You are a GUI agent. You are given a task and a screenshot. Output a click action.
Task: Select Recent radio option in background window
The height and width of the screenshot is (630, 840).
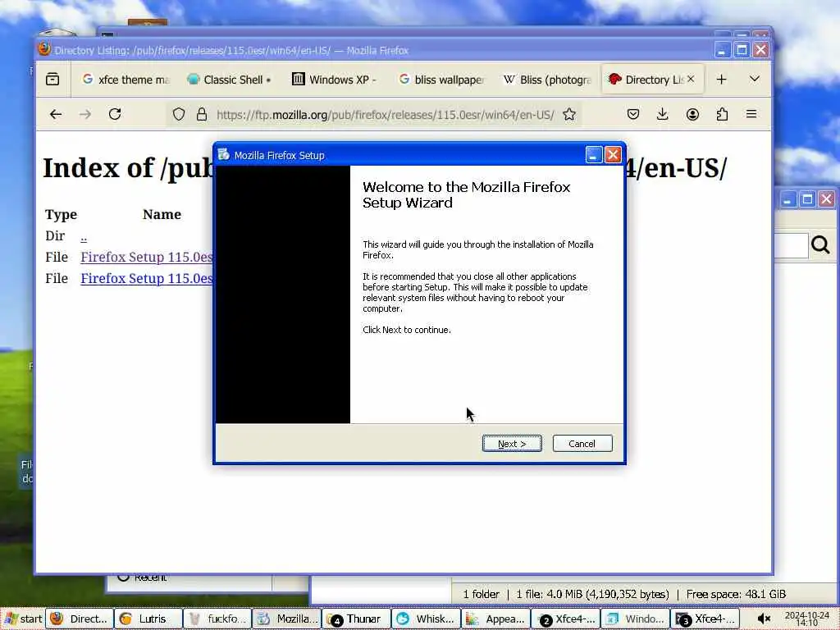coord(123,577)
